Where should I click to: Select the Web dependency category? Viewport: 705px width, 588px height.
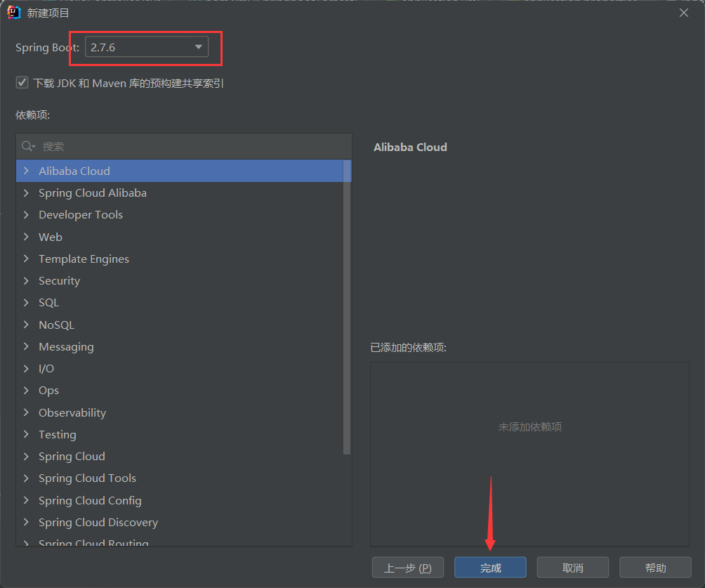click(x=180, y=237)
